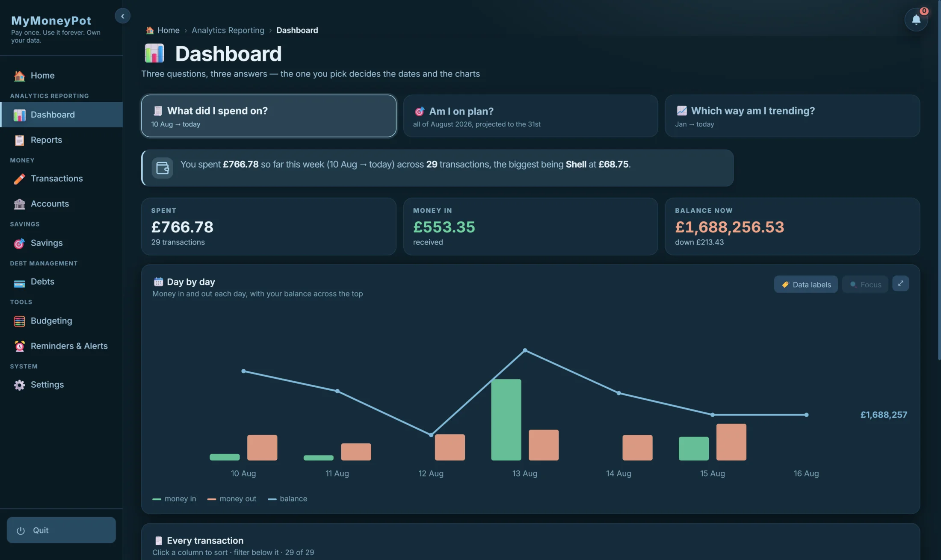Expand the Day by day chart fullscreen
Viewport: 941px width, 560px height.
(900, 283)
